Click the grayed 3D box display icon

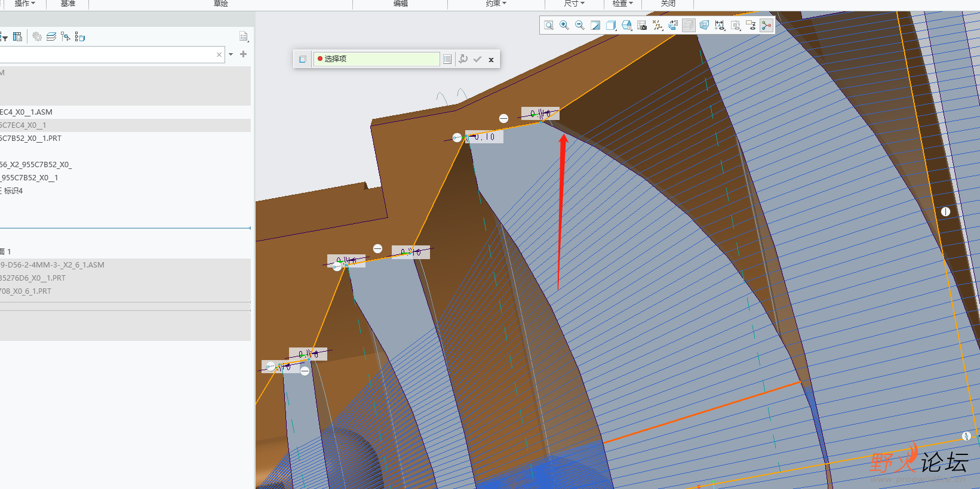pos(689,25)
